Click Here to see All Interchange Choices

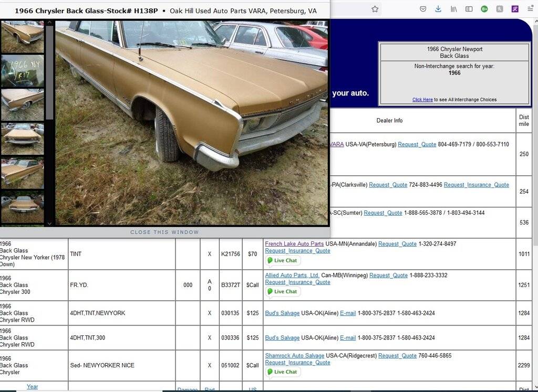422,100
